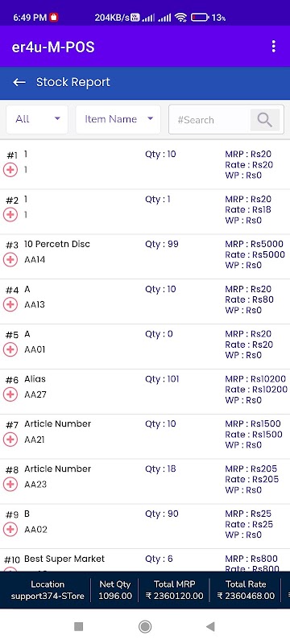Open the All filter dropdown
This screenshot has width=290, height=644.
click(37, 119)
